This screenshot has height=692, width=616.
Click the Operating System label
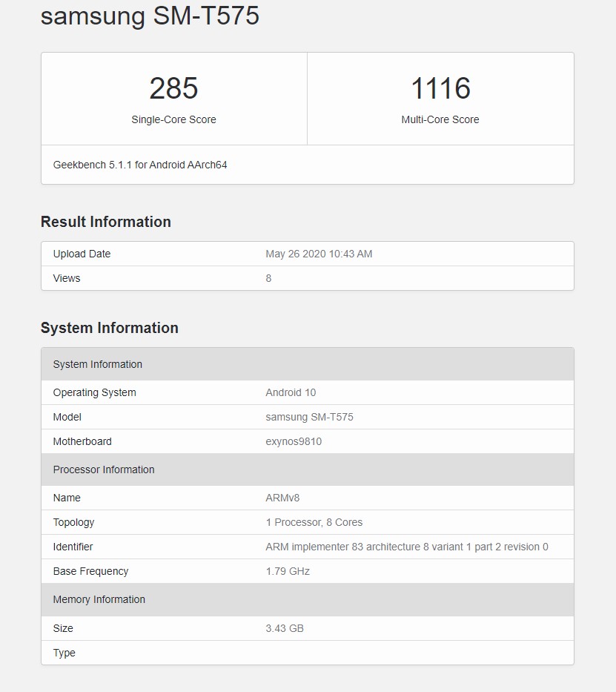(94, 393)
